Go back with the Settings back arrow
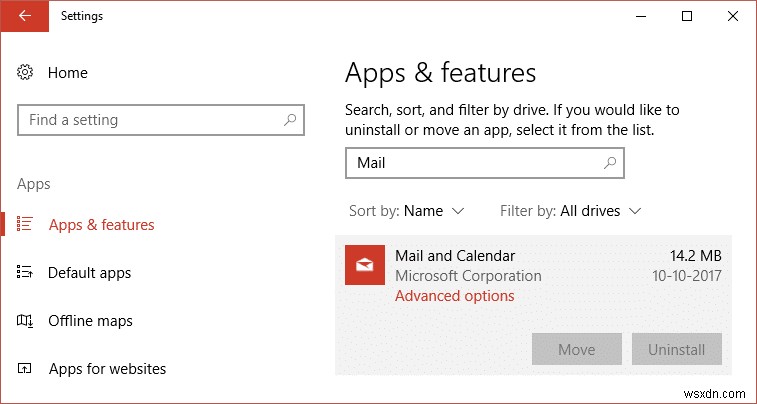This screenshot has width=757, height=404. [24, 16]
